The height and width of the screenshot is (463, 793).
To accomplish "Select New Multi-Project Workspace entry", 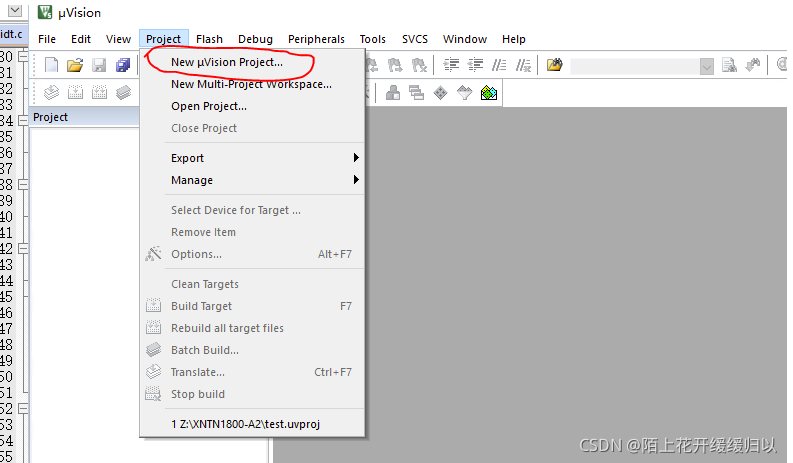I will 252,84.
